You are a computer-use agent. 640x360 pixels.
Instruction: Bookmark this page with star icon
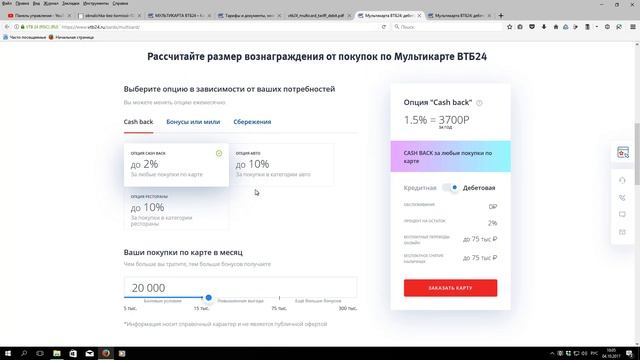point(509,27)
